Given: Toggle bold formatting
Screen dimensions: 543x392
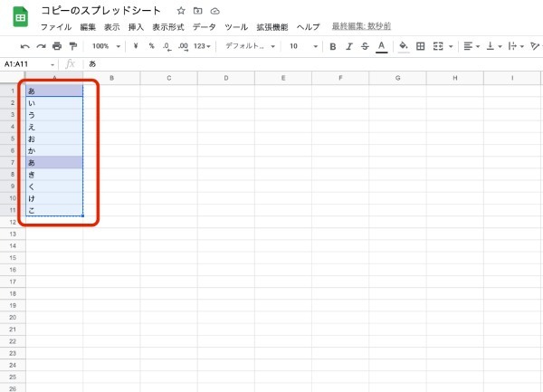Looking at the screenshot, I should click(x=333, y=46).
